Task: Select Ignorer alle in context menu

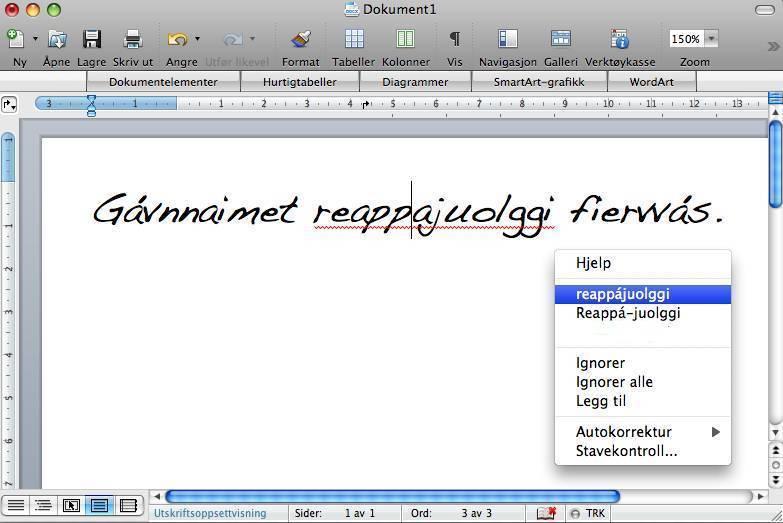Action: [643, 382]
